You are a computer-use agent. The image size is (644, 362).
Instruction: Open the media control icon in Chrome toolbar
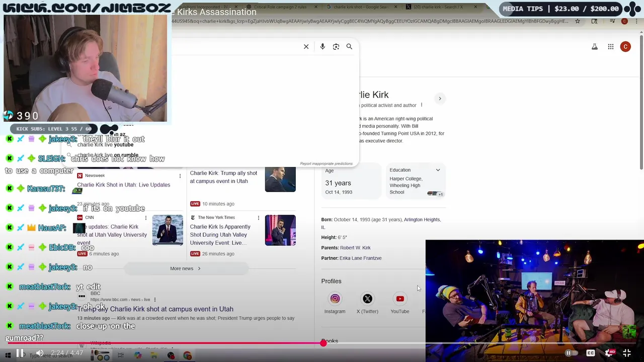click(612, 21)
